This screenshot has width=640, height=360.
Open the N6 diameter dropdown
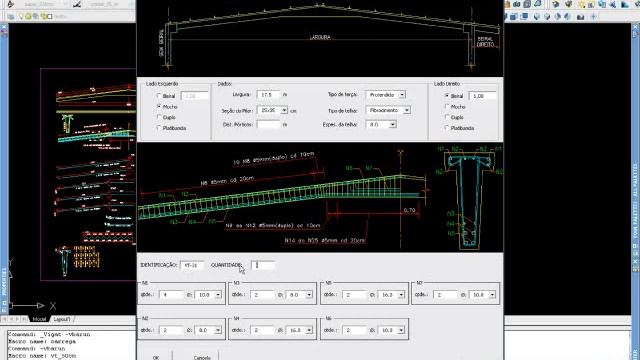click(401, 330)
